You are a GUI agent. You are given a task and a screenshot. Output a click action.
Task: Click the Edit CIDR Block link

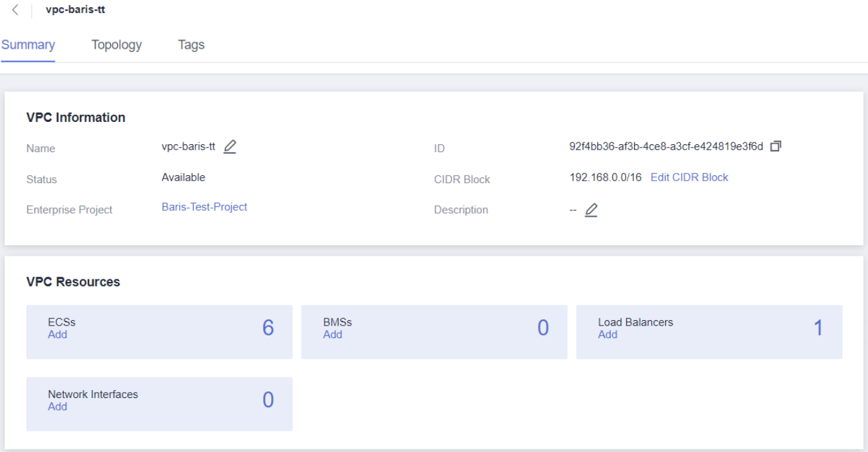click(689, 177)
